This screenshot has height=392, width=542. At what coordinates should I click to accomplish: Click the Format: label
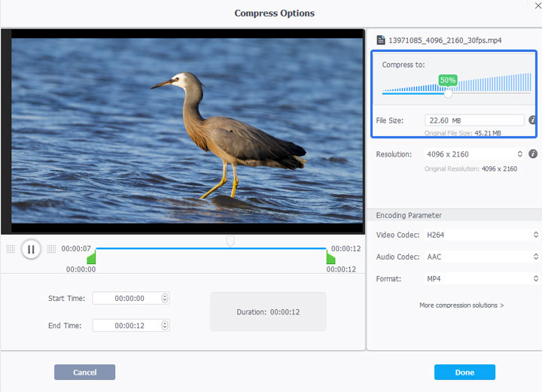(388, 278)
